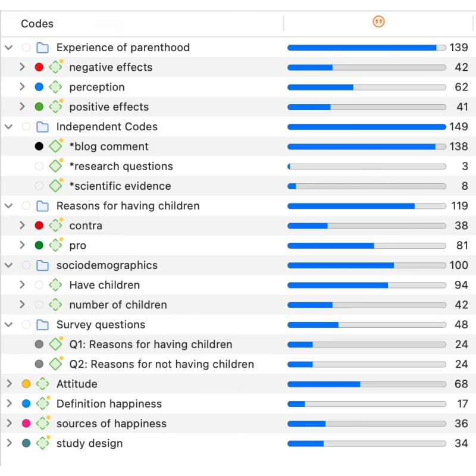Toggle the circle next to Reasons for having children folder
The height and width of the screenshot is (476, 476).
point(26,206)
